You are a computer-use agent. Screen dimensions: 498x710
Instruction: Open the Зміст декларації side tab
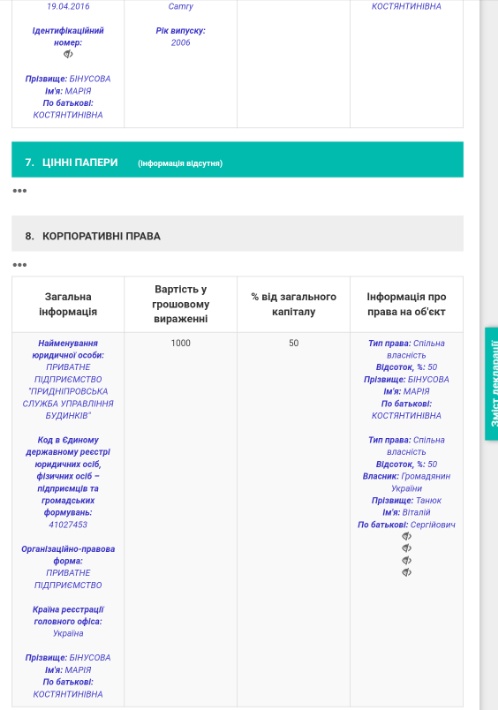tap(492, 384)
